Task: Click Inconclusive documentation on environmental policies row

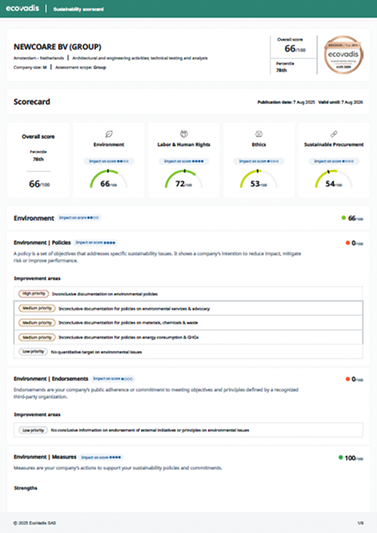Action: tap(188, 294)
